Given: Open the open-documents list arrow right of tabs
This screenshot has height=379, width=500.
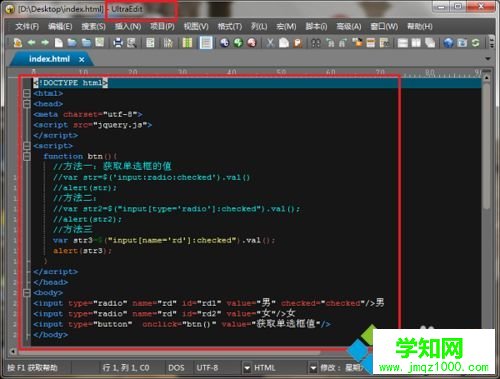Looking at the screenshot, I should pos(488,59).
